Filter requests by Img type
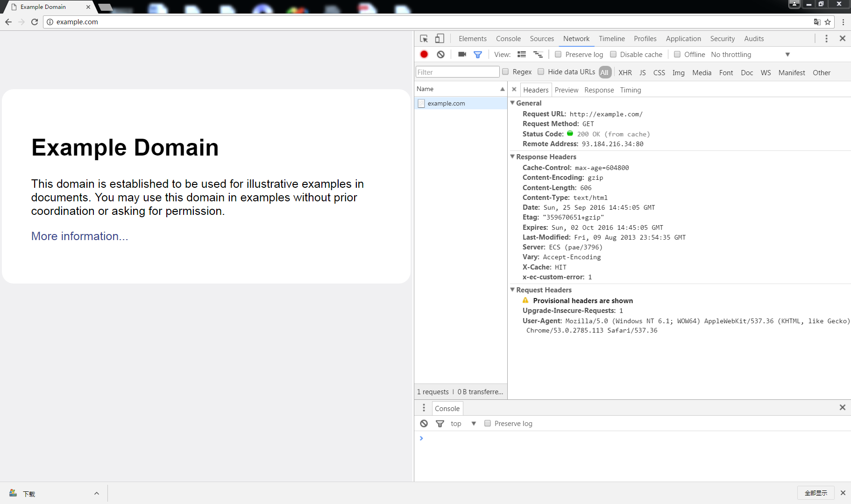The image size is (851, 504). [678, 72]
